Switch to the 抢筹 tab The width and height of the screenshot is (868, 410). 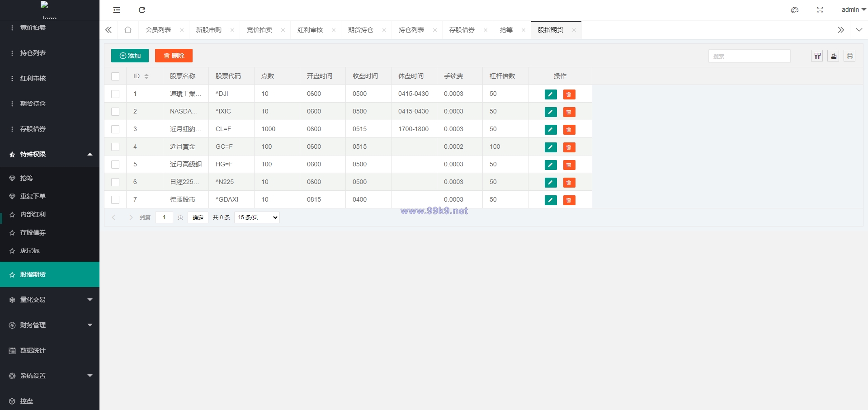506,30
